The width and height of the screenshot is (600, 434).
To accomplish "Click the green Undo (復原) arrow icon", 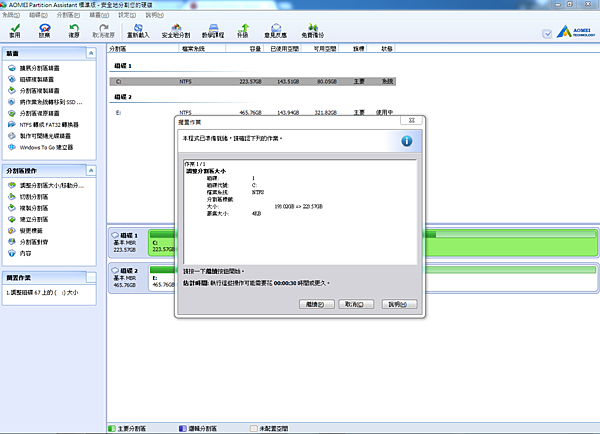I will click(74, 31).
